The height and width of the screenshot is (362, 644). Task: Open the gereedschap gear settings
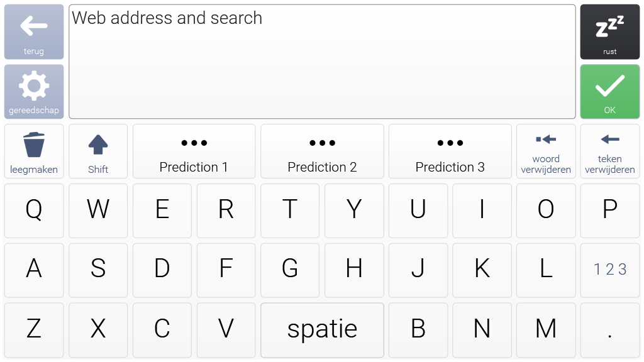(34, 92)
